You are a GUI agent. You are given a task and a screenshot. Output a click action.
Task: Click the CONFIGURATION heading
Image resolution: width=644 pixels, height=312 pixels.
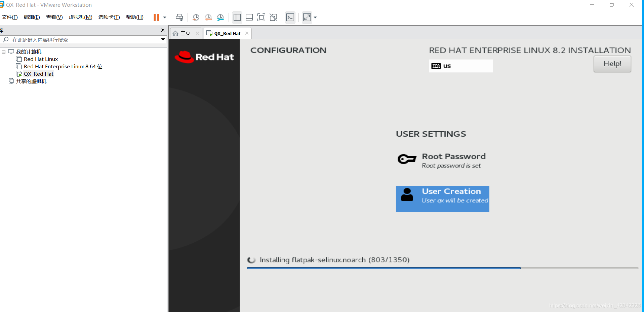click(x=288, y=50)
